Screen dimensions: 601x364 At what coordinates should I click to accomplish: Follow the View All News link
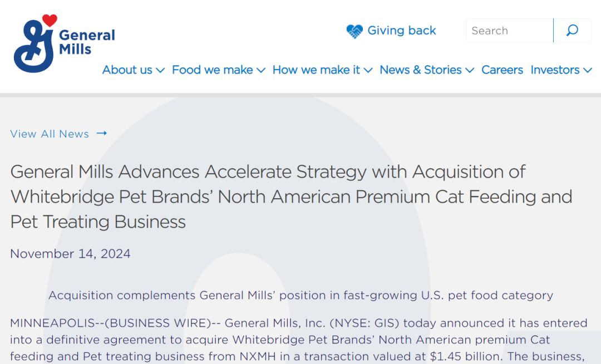click(50, 134)
